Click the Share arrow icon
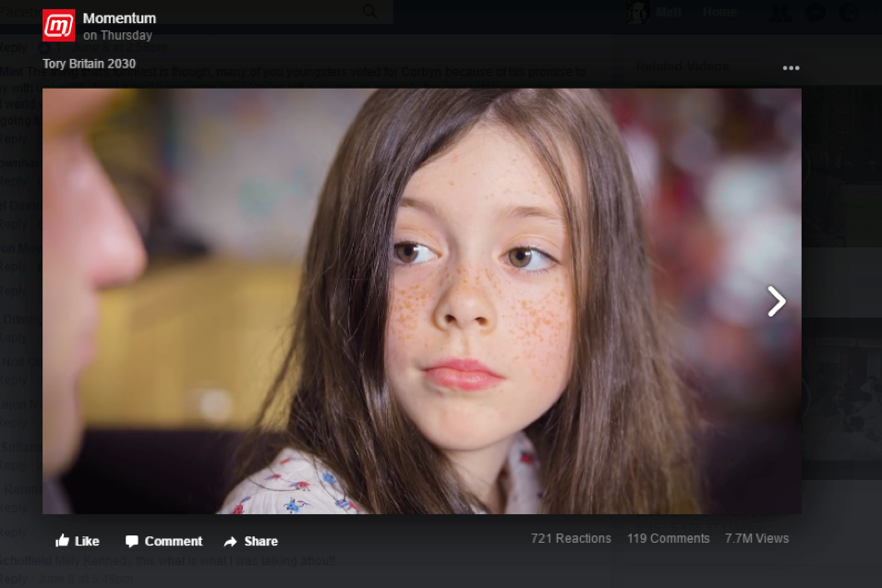The height and width of the screenshot is (588, 882). click(231, 541)
